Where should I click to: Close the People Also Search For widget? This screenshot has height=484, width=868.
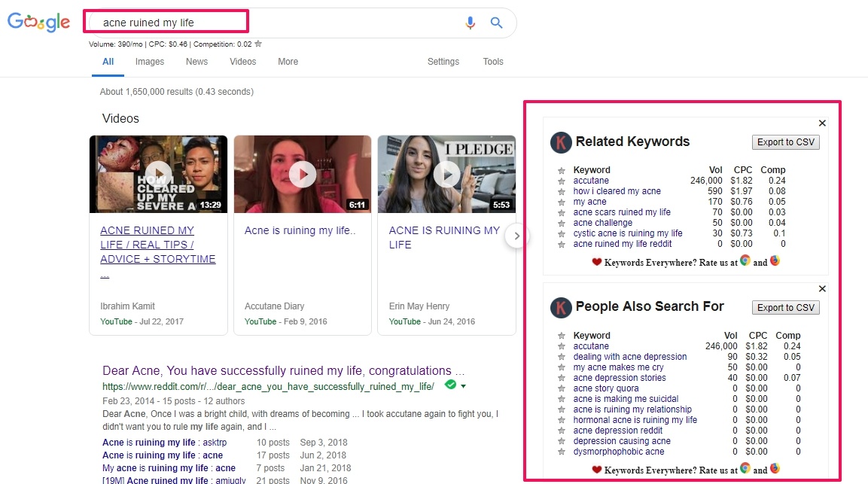[x=822, y=288]
